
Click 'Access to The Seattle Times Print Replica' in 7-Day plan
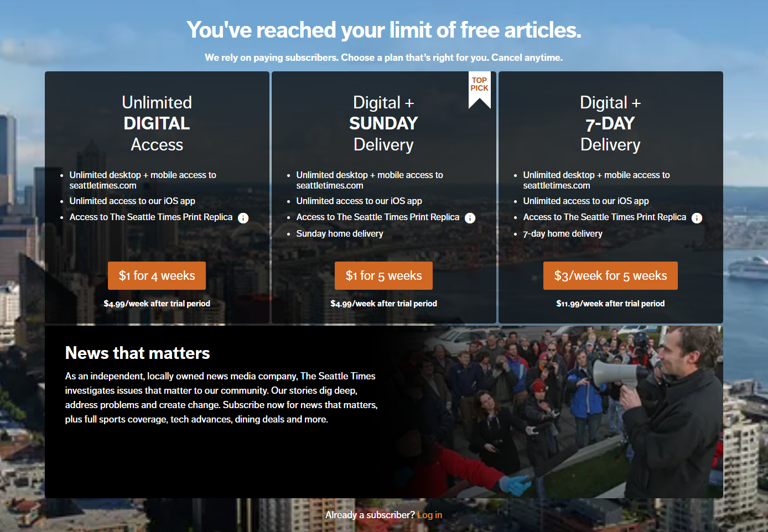[605, 217]
